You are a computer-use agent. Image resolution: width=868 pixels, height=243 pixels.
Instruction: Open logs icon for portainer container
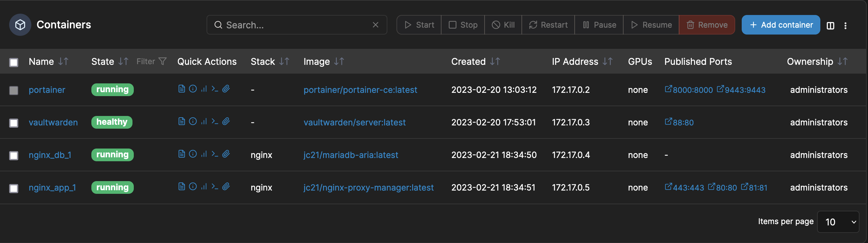click(x=181, y=89)
